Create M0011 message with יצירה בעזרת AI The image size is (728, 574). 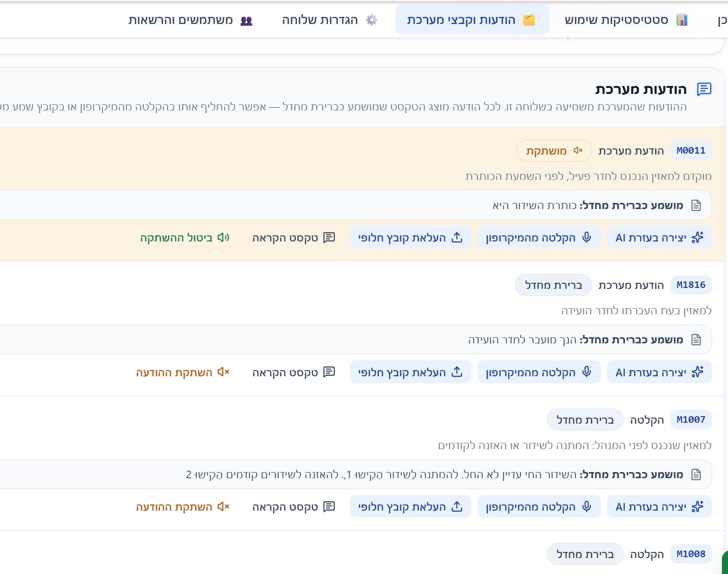coord(659,238)
